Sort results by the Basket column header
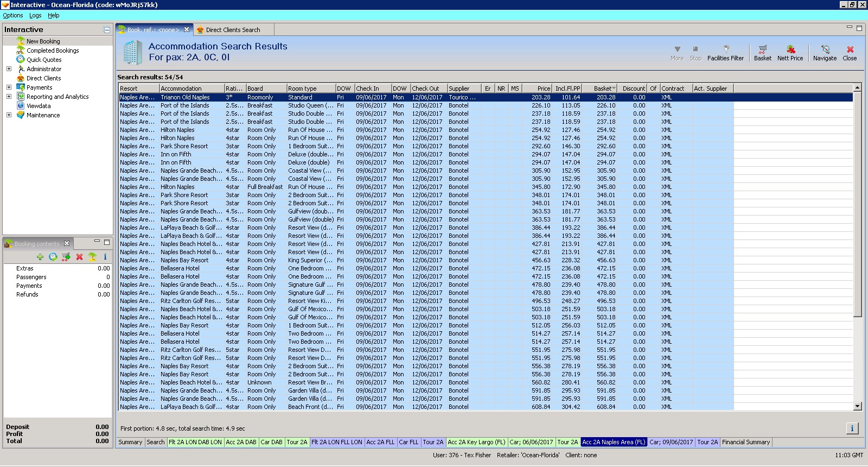 [x=603, y=89]
